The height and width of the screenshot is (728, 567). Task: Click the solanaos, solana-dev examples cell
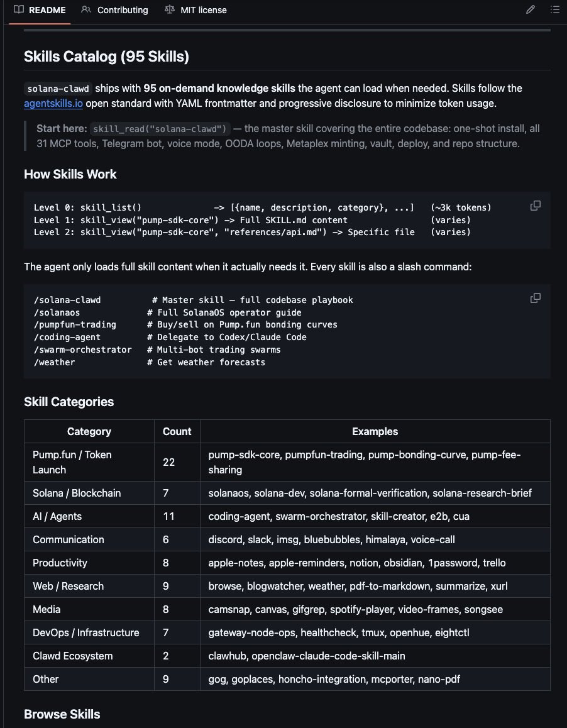[375, 493]
